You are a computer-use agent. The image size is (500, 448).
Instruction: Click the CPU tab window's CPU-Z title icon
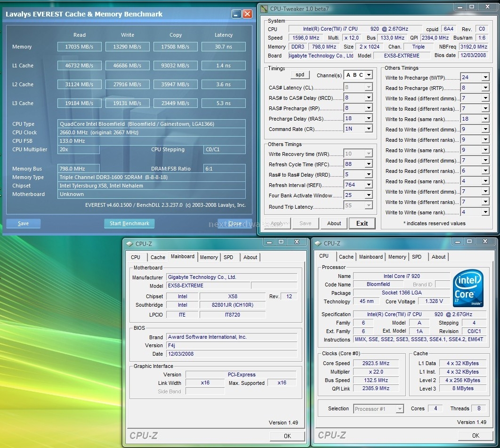pyautogui.click(x=318, y=244)
